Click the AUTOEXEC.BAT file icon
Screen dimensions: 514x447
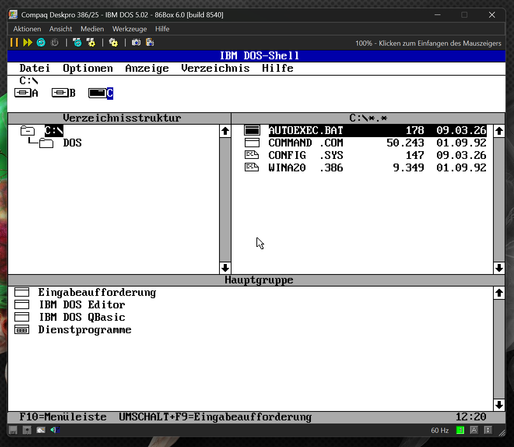pos(252,130)
